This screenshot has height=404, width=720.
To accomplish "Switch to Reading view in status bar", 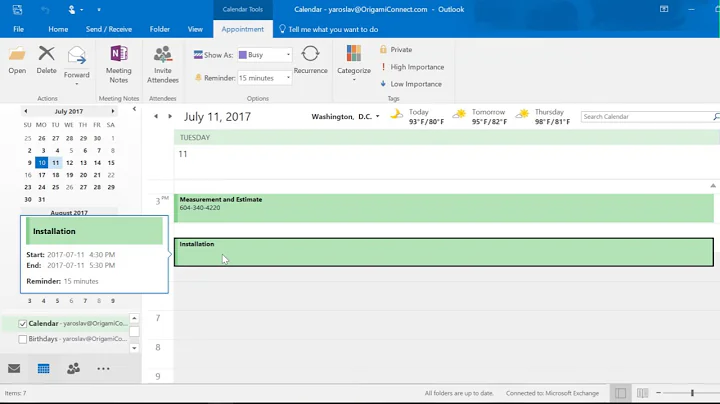I will [642, 393].
